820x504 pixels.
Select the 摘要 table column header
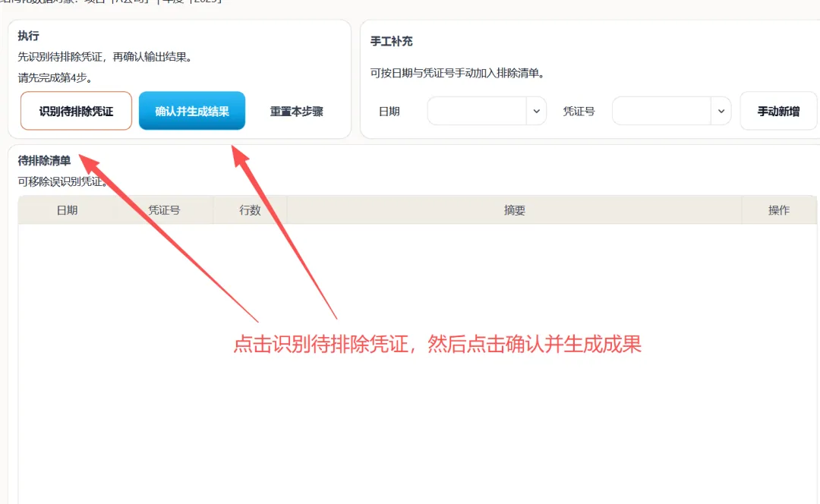[514, 210]
